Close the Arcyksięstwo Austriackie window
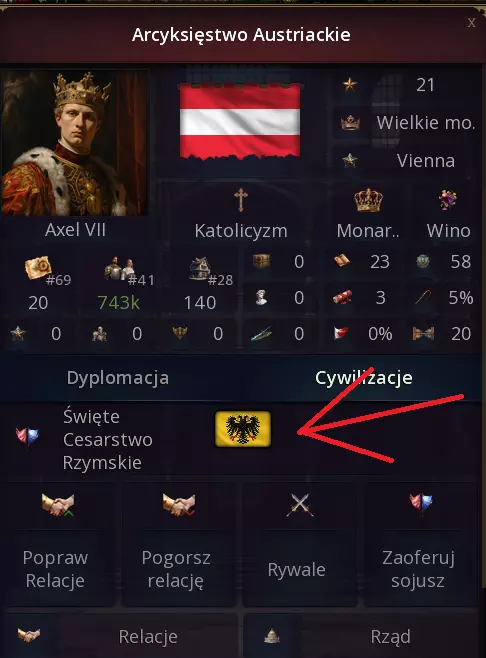 472,22
